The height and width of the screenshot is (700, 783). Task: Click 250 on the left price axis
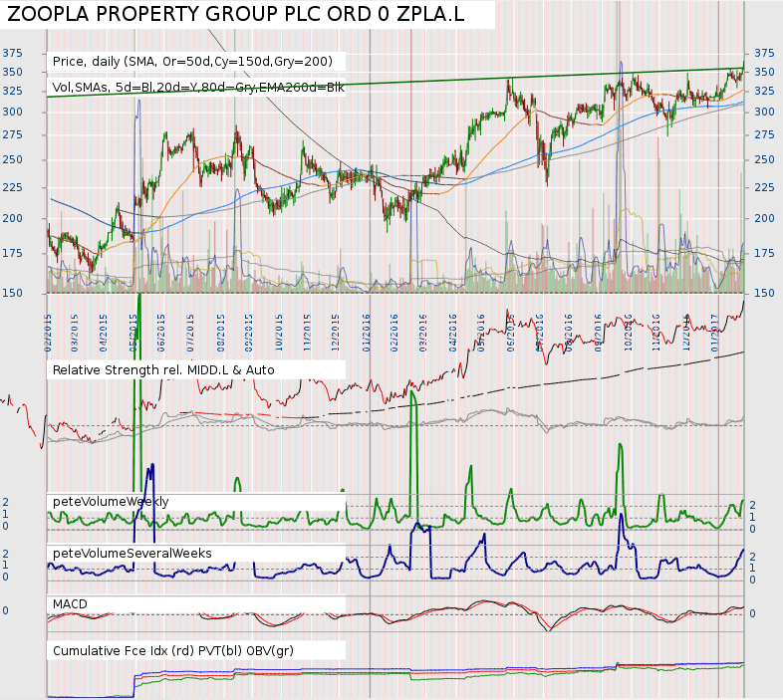(x=13, y=159)
